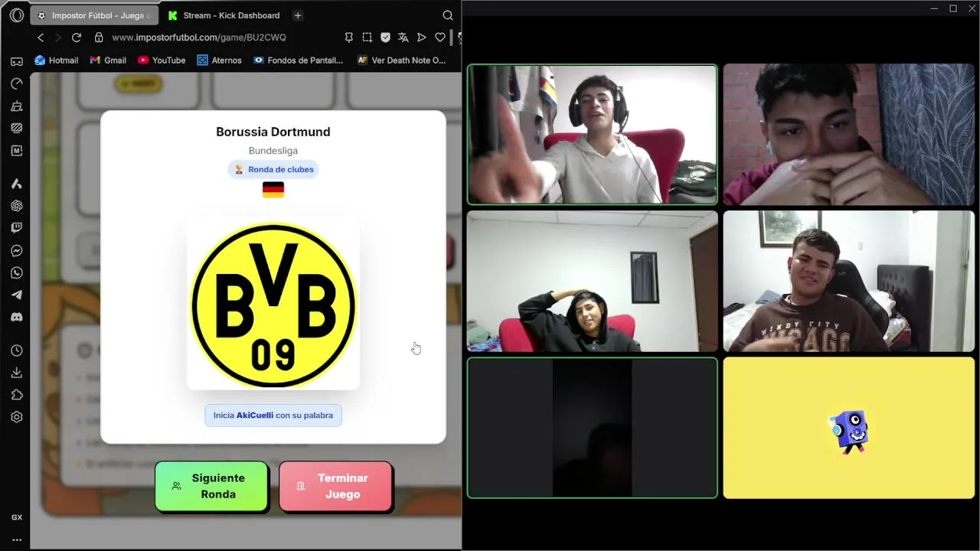
Task: Add page to bookmarks with heart icon
Action: [440, 37]
